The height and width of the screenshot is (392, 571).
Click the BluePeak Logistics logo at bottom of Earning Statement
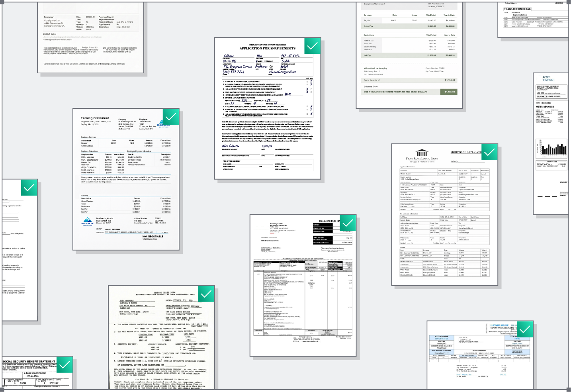pos(88,221)
